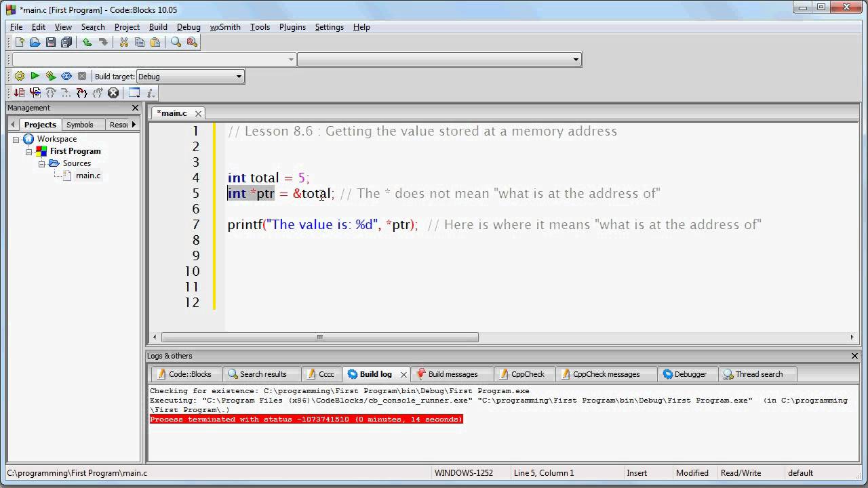This screenshot has width=868, height=488.
Task: Rebuild project with the blue arrows icon
Action: coord(66,76)
